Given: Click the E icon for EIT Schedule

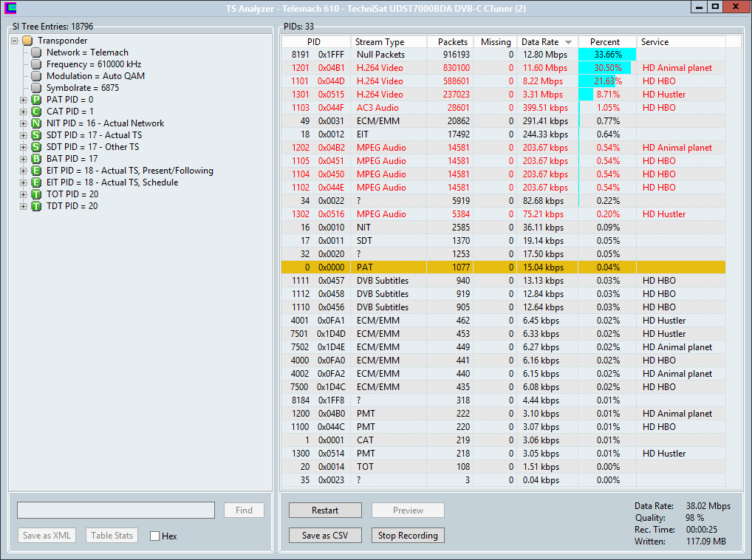Looking at the screenshot, I should point(36,182).
